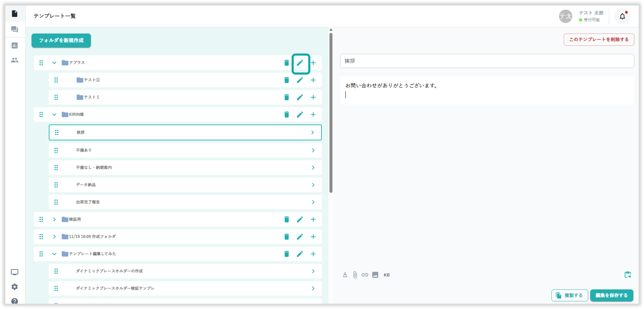
Task: Click the text formatting A icon
Action: (345, 275)
